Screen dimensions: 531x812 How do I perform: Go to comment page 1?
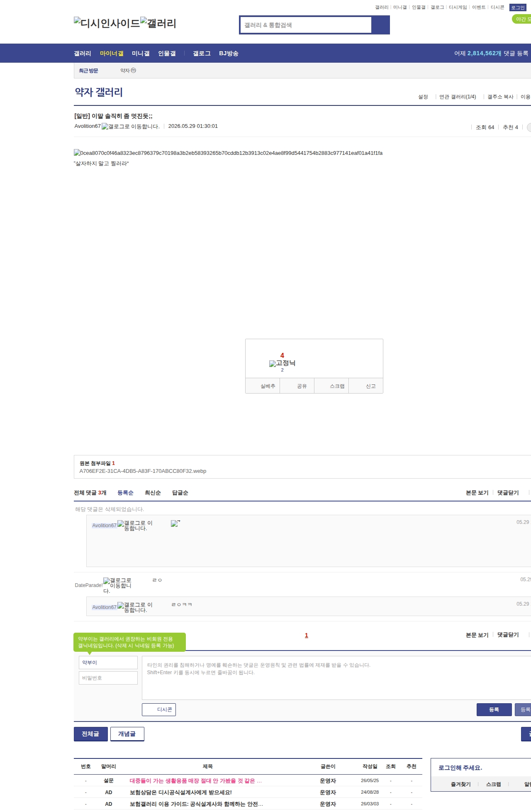307,635
